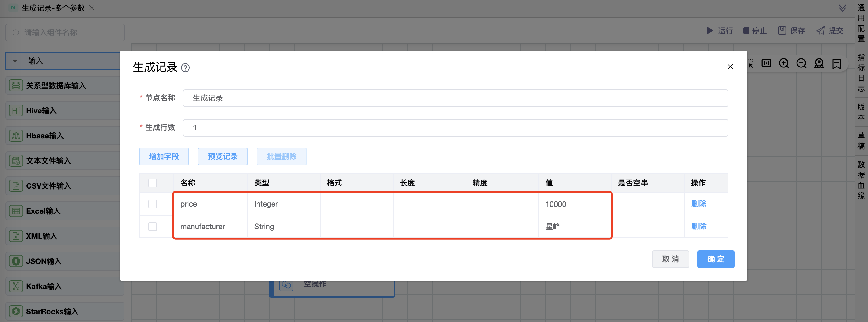This screenshot has height=322, width=868.
Task: Open the mini-map view icon on toolbar
Action: click(x=766, y=63)
